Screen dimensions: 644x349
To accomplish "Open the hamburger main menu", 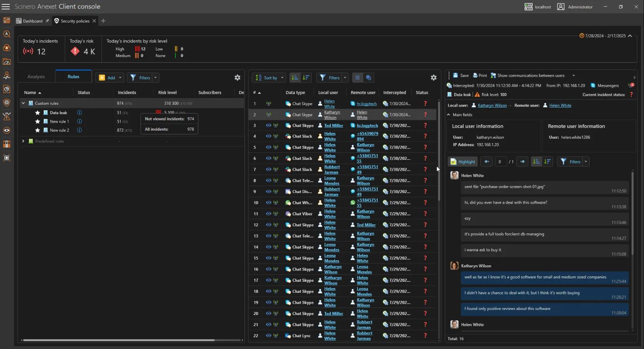I will click(6, 7).
